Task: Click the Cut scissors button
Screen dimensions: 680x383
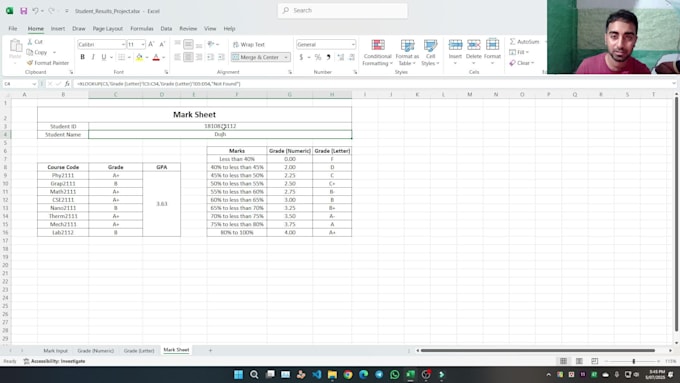Action: pos(35,42)
